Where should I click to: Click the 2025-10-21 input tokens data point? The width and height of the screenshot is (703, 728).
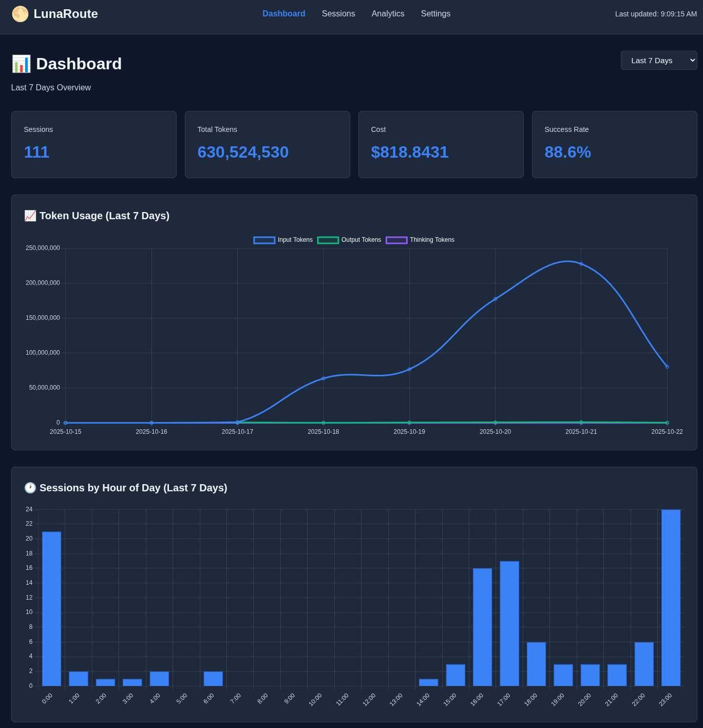click(x=581, y=264)
